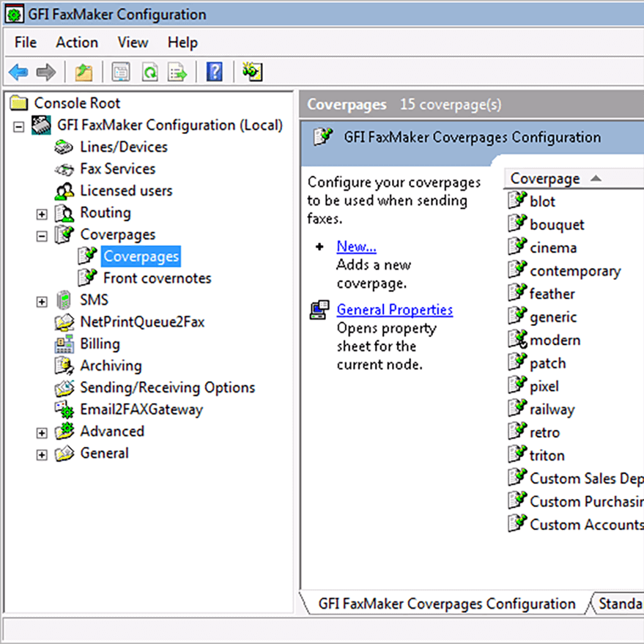Select the Lines/Devices node icon

click(64, 147)
